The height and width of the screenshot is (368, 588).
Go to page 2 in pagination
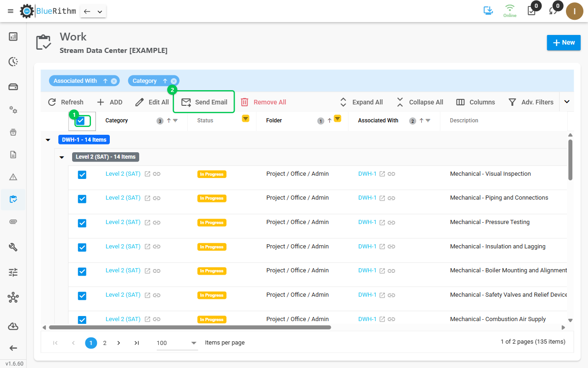[105, 343]
